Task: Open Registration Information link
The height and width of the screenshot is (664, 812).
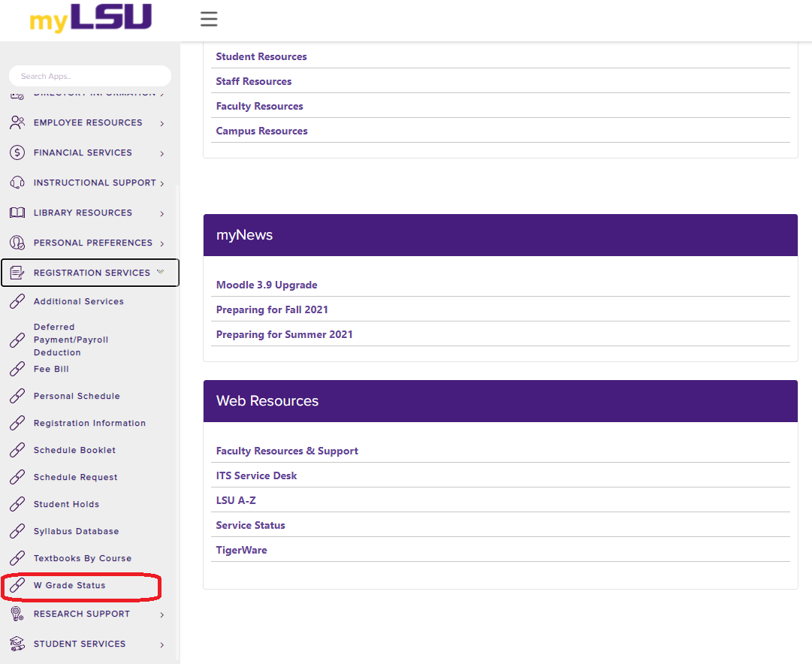Action: coord(89,423)
